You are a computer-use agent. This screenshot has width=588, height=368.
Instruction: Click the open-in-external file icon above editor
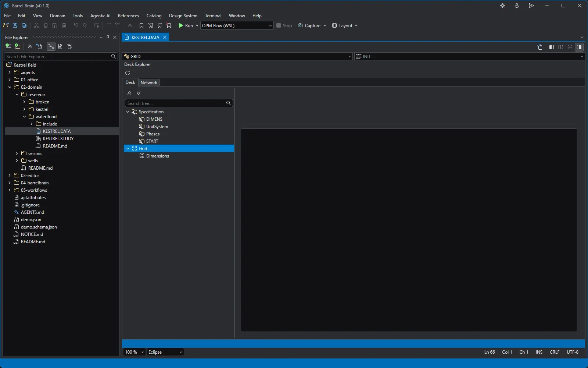(x=540, y=47)
